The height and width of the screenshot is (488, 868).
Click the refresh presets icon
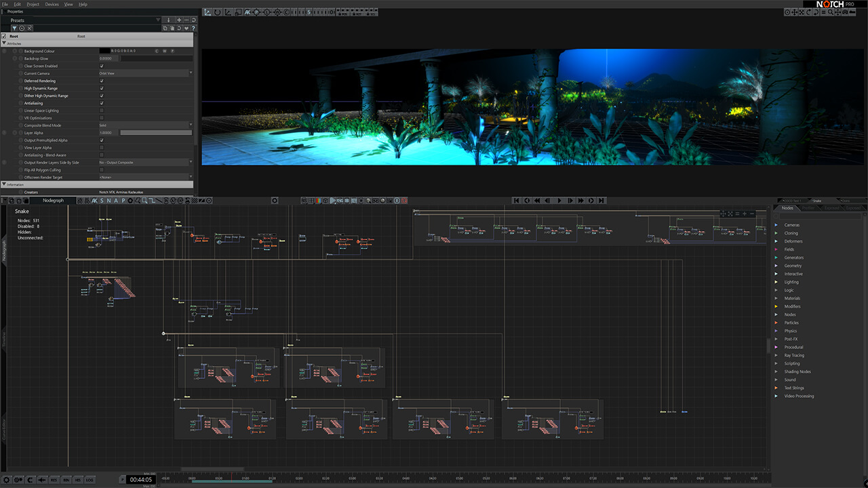pyautogui.click(x=193, y=20)
